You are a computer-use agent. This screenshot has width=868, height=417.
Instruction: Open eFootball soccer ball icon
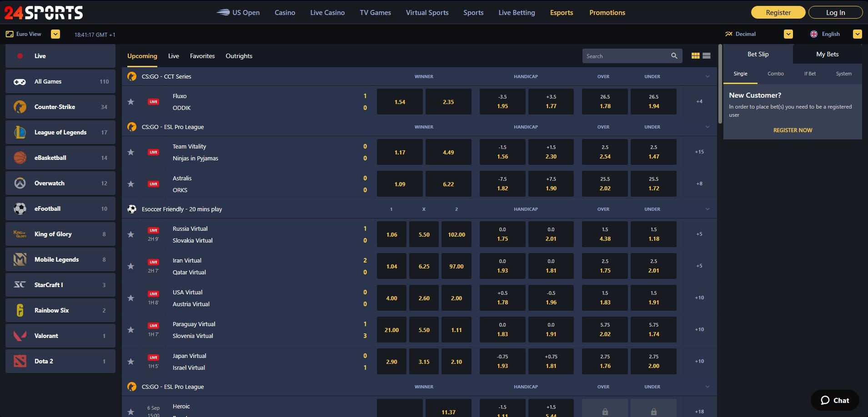point(20,208)
